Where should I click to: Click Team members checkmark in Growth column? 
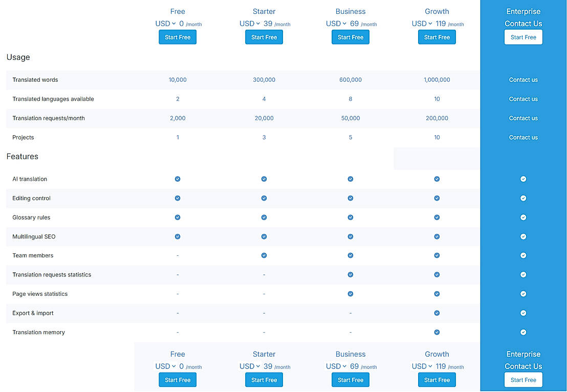pos(437,255)
